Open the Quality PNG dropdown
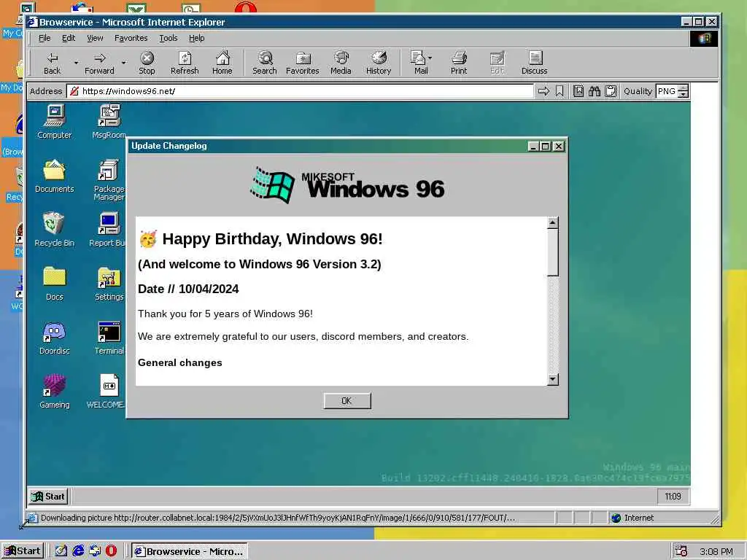The image size is (747, 560). pyautogui.click(x=672, y=91)
